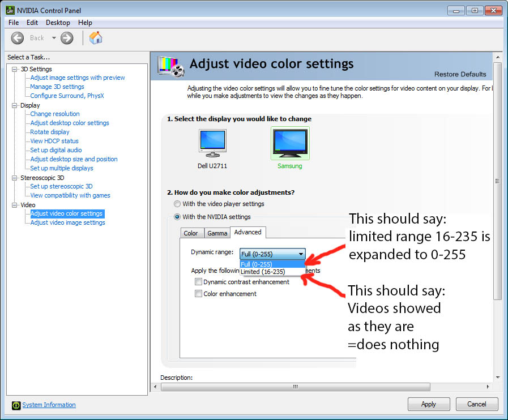Image resolution: width=508 pixels, height=420 pixels.
Task: Open 'Configure Surround, PhysX'
Action: [x=67, y=96]
